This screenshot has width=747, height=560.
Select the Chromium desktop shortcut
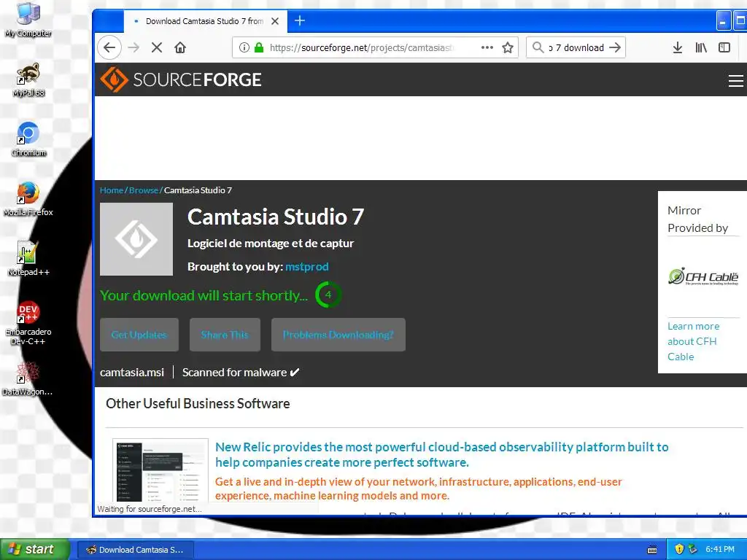pos(28,139)
